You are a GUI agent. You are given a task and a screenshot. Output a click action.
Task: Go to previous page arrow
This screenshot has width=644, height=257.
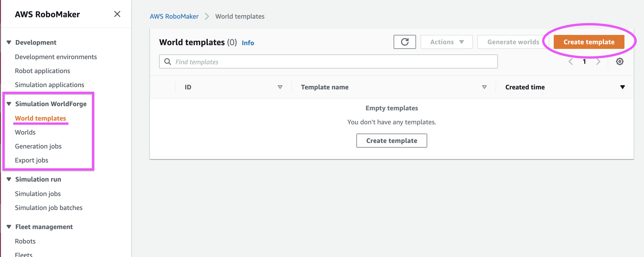click(571, 61)
